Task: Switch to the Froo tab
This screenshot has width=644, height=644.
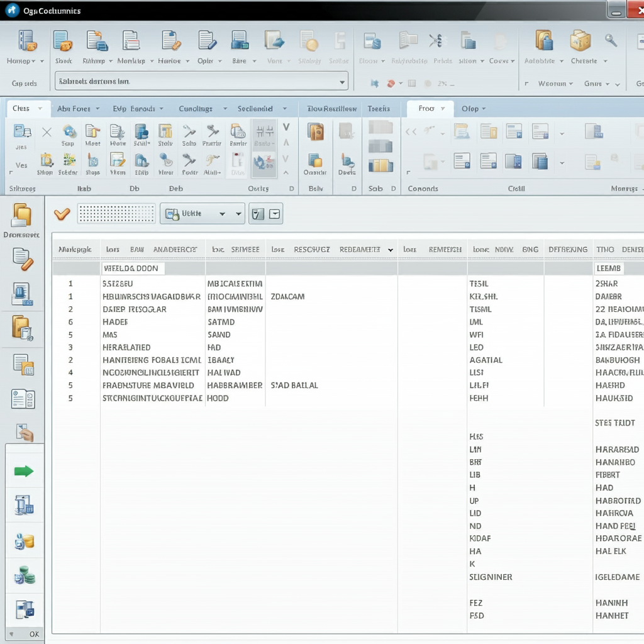Action: pos(430,108)
